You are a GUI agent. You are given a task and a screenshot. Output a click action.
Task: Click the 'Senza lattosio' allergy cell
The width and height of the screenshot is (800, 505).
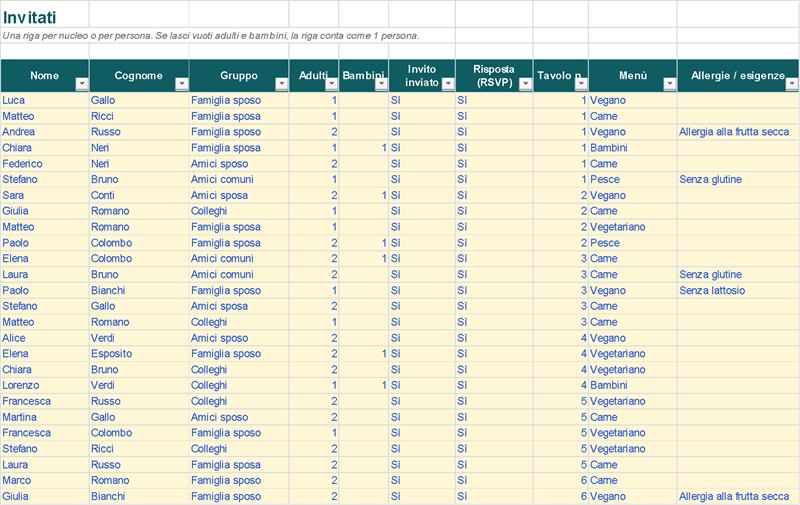(738, 290)
